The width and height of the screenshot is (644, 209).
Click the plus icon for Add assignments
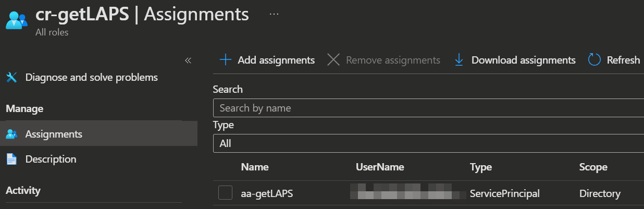(x=225, y=60)
